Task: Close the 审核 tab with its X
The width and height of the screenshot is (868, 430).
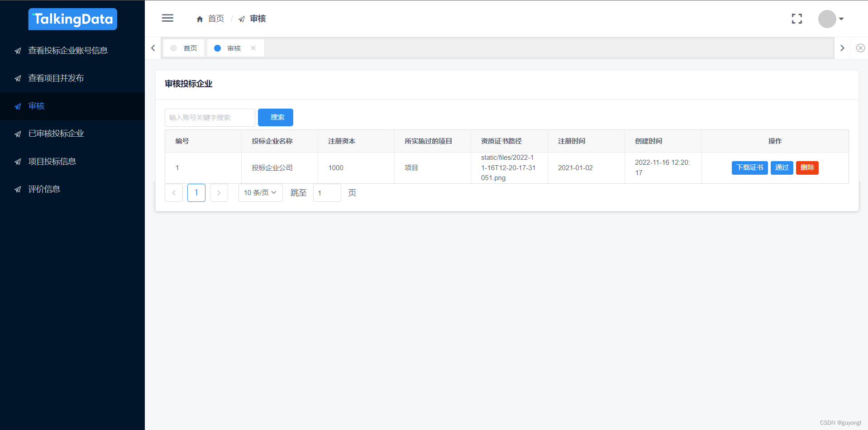Action: 253,48
